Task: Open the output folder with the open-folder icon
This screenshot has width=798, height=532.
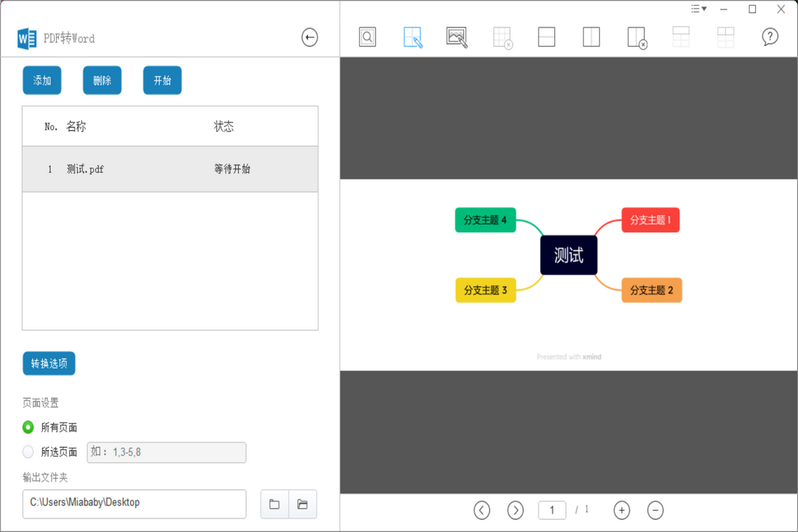Action: coord(303,504)
